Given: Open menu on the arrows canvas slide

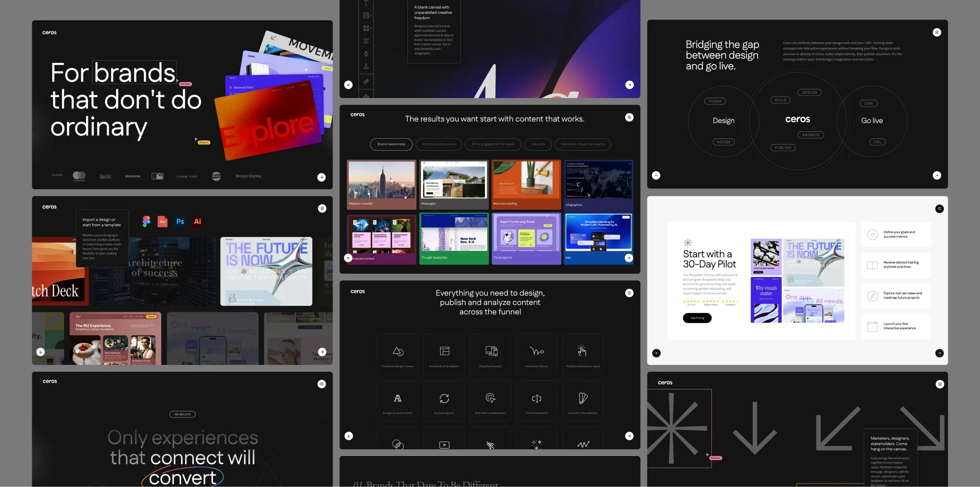Looking at the screenshot, I should click(x=940, y=384).
